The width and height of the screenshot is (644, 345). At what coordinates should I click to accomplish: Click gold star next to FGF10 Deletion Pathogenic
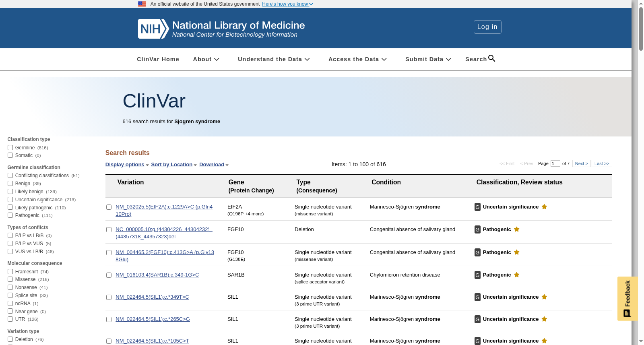tap(517, 229)
